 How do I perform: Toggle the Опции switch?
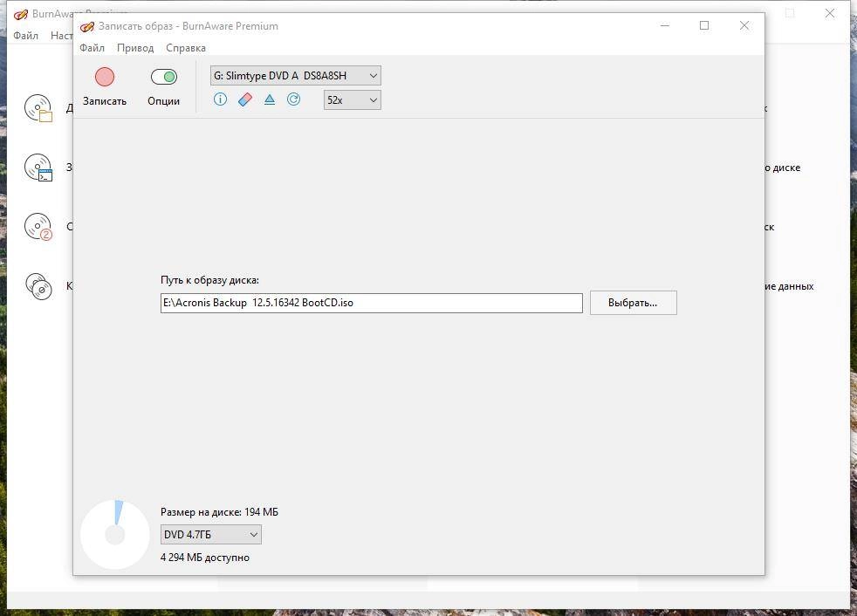pyautogui.click(x=164, y=77)
